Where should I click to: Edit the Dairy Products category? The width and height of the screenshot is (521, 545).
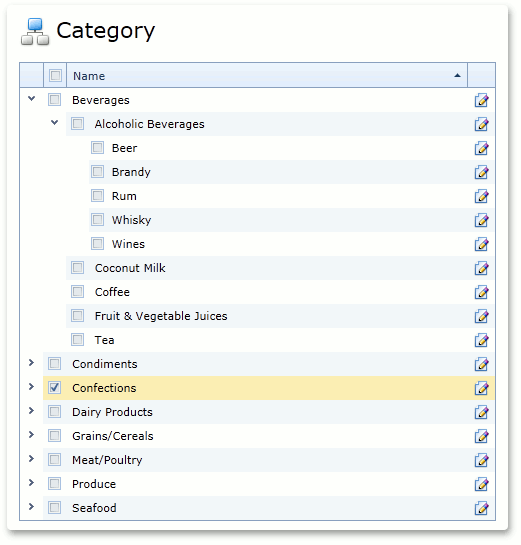[x=481, y=412]
